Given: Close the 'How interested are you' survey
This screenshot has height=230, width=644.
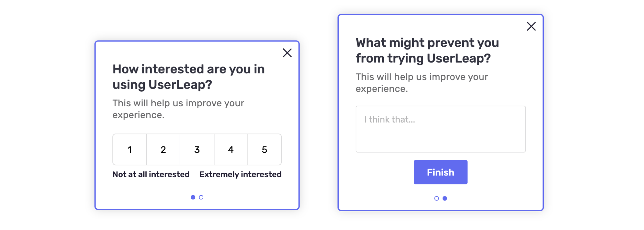Looking at the screenshot, I should coord(287,53).
